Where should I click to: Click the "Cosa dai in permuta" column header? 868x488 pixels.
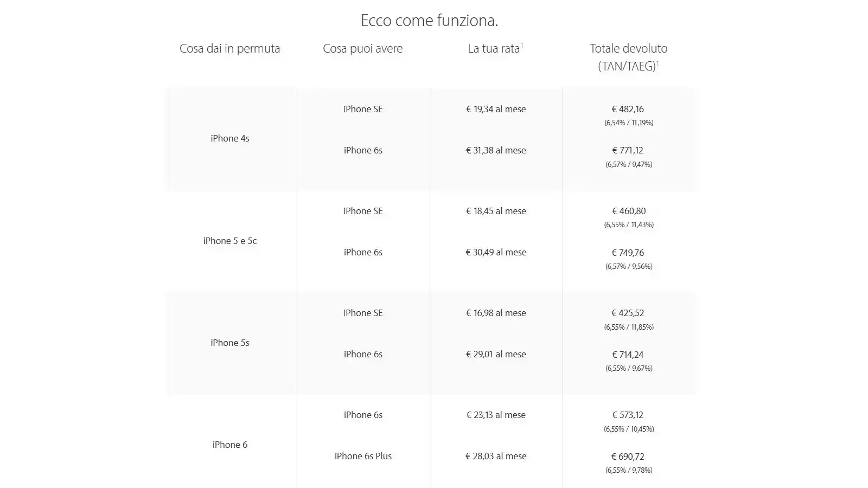click(229, 48)
